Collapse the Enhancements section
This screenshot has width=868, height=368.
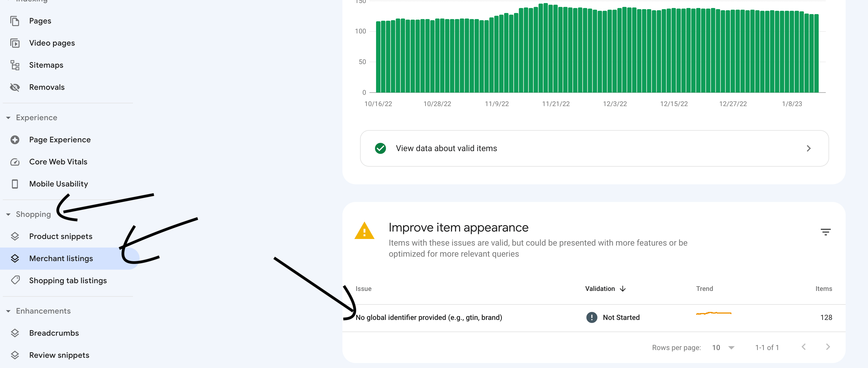(9, 311)
